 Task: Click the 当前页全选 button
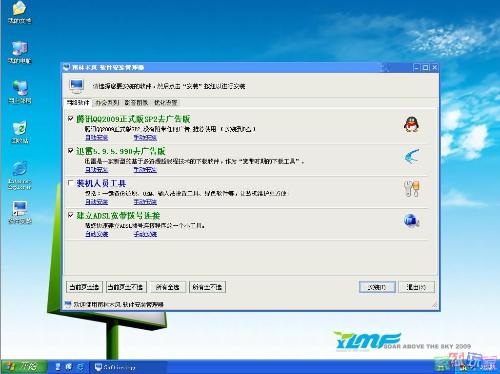coord(84,287)
